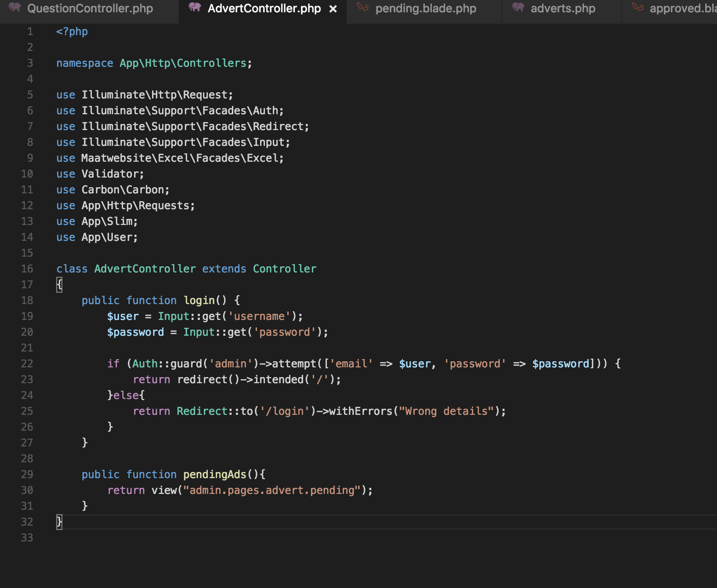
Task: Click the '}else{' line
Action: (x=126, y=396)
